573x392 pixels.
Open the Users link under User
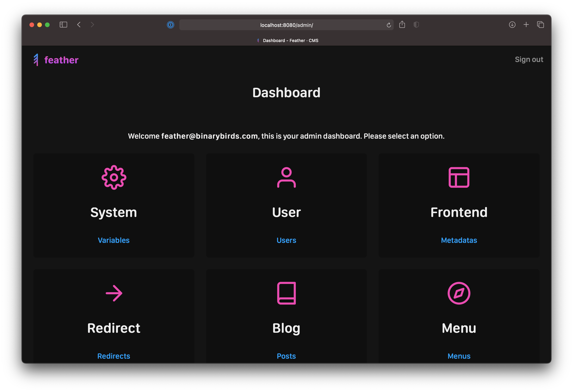pyautogui.click(x=286, y=240)
